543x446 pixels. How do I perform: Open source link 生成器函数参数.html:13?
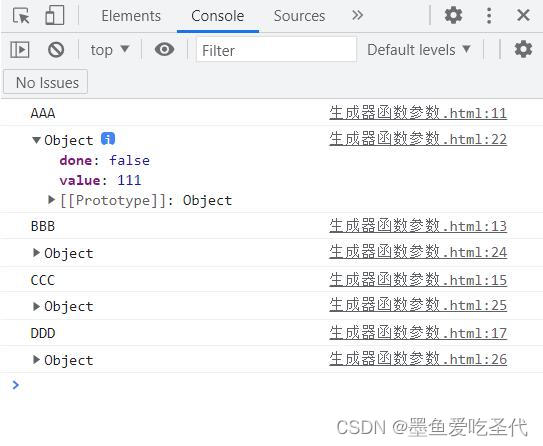click(x=418, y=226)
